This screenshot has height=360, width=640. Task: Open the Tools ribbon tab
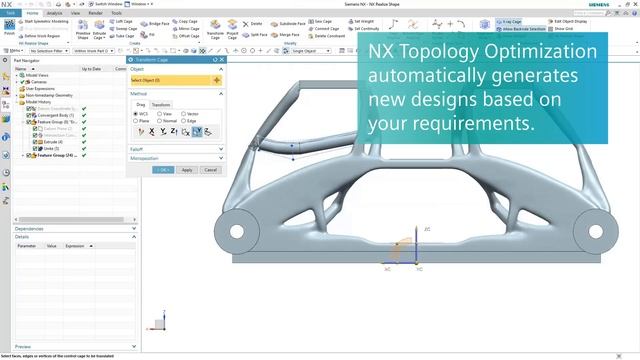116,13
